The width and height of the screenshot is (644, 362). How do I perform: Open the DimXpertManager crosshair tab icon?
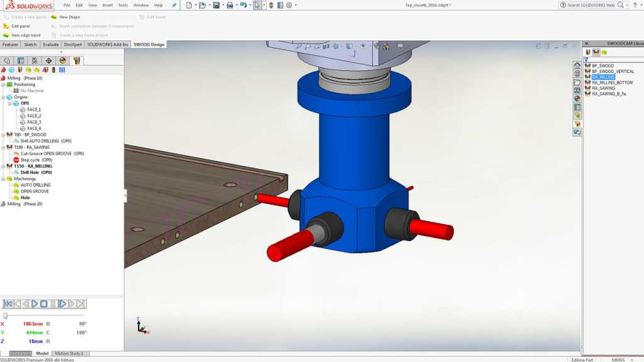click(49, 61)
